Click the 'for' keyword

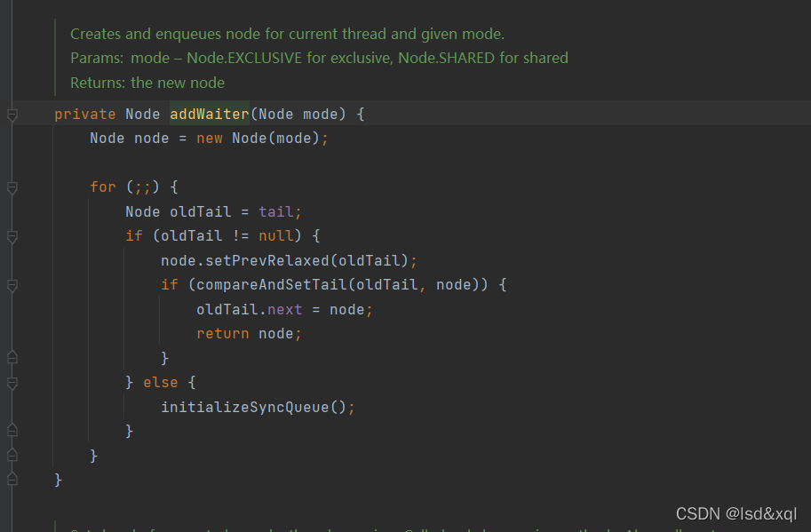point(103,187)
